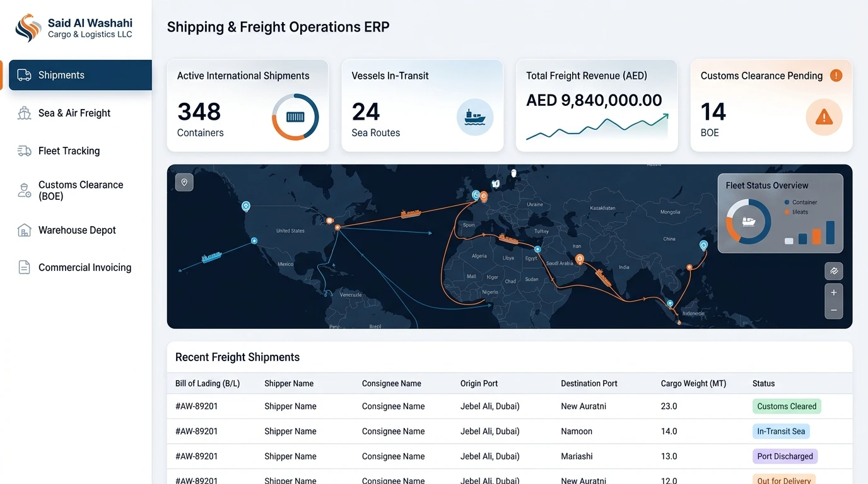Screen dimensions: 868x484
Task: Open the Warehouse Depot section
Action: (x=77, y=230)
